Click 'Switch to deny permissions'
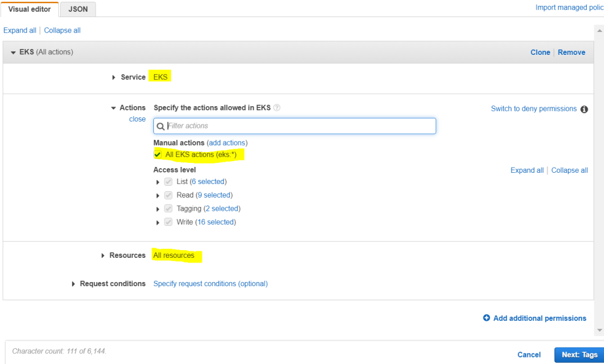The image size is (604, 364). [x=534, y=109]
